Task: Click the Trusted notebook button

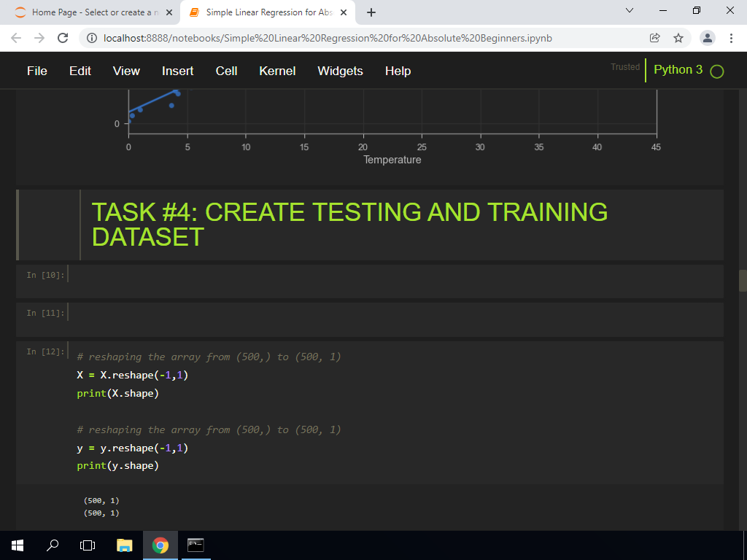Action: tap(624, 66)
